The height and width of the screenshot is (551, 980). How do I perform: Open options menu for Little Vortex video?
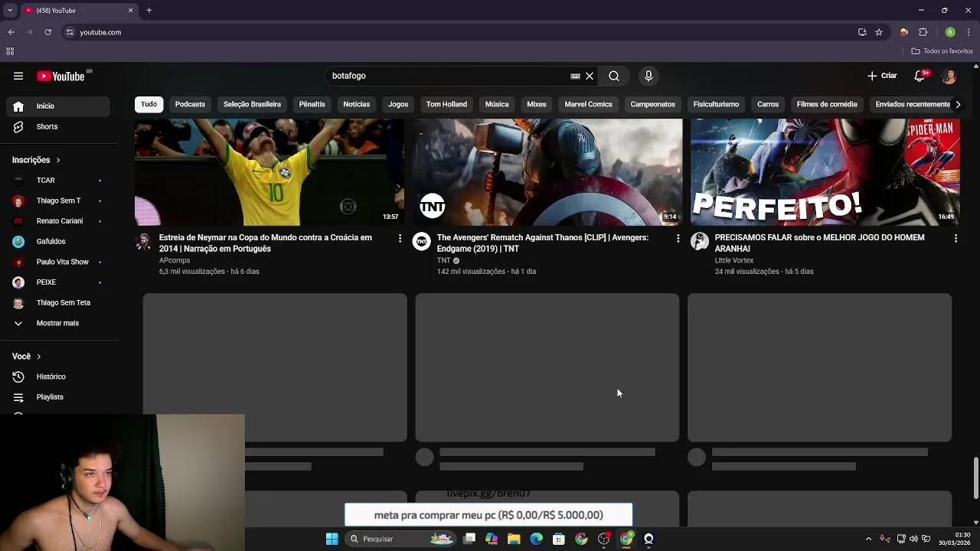[955, 239]
